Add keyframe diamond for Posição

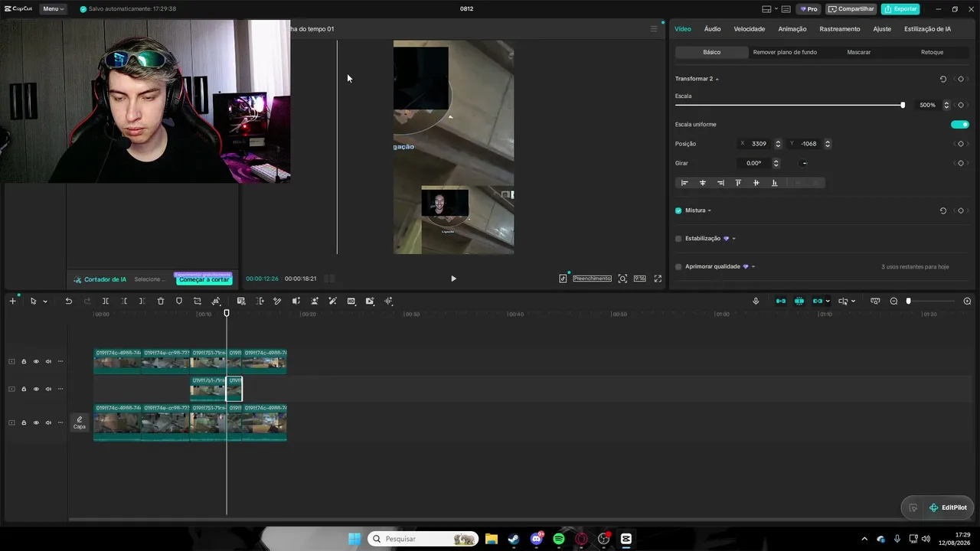(961, 144)
